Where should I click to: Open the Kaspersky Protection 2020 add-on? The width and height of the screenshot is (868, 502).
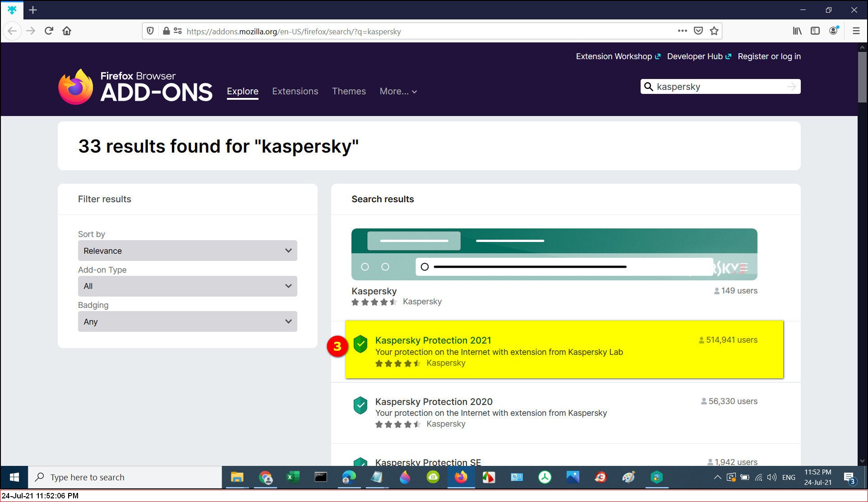(x=434, y=402)
